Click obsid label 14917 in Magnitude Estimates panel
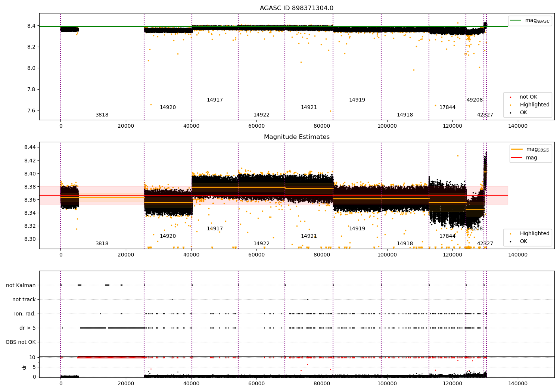560x392 pixels. 215,229
